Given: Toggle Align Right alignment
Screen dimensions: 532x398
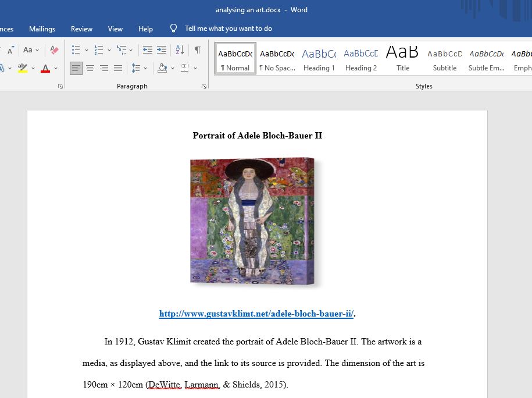Looking at the screenshot, I should [x=104, y=68].
